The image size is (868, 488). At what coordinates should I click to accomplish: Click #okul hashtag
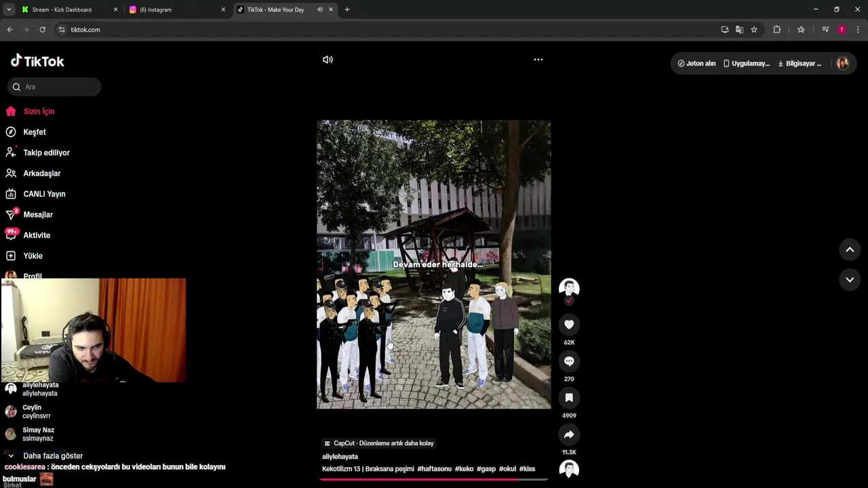click(507, 469)
